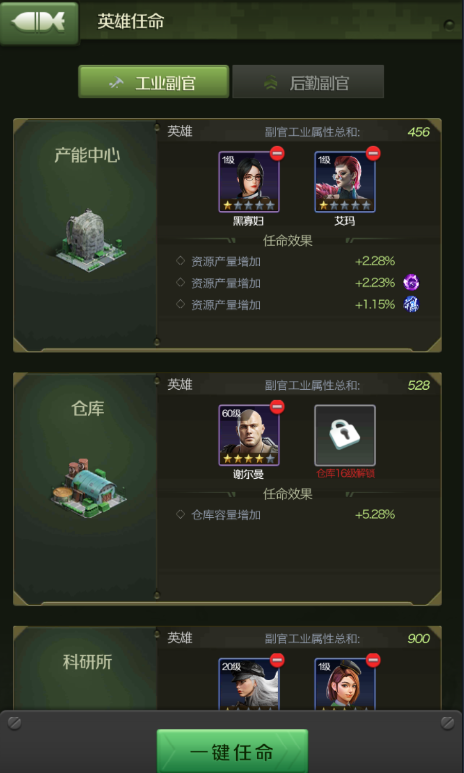Select the 仓库 warehouse building image
Viewport: 464px width, 773px height.
(x=88, y=488)
